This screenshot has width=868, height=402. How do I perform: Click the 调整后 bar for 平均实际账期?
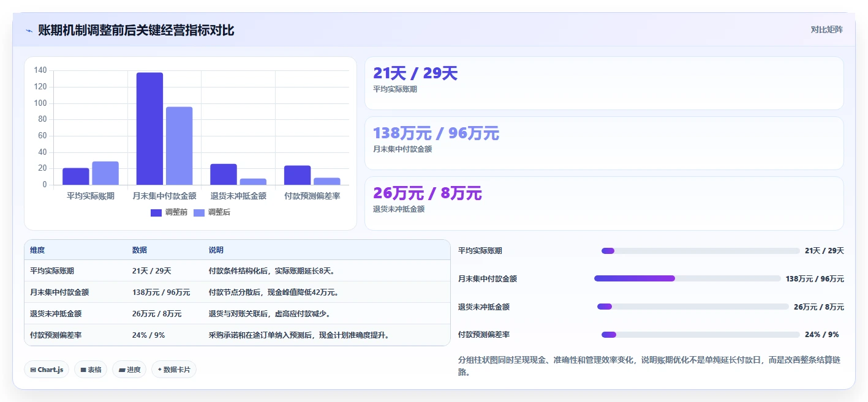(105, 173)
